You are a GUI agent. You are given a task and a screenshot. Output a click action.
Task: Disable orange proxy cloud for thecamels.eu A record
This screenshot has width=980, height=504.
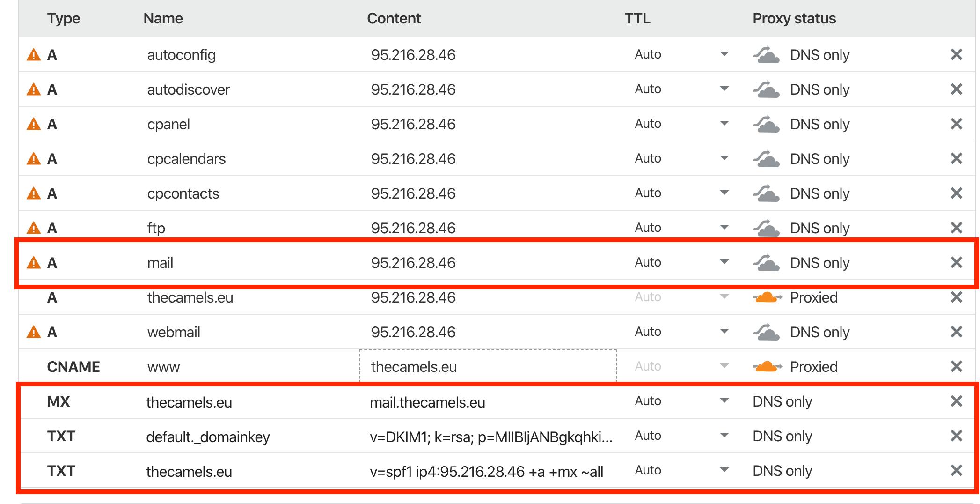(x=767, y=297)
